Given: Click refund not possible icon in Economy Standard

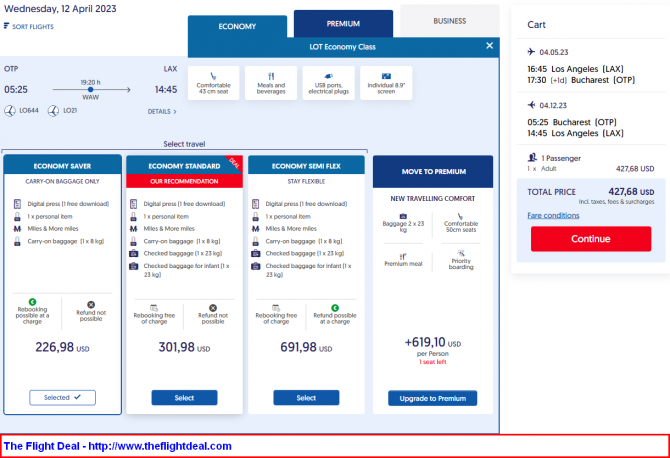Looking at the screenshot, I should pos(213,308).
